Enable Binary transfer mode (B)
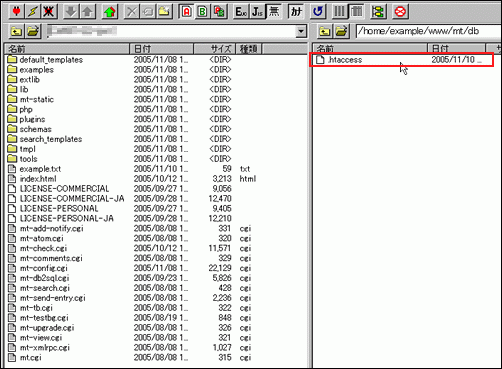 [x=202, y=12]
